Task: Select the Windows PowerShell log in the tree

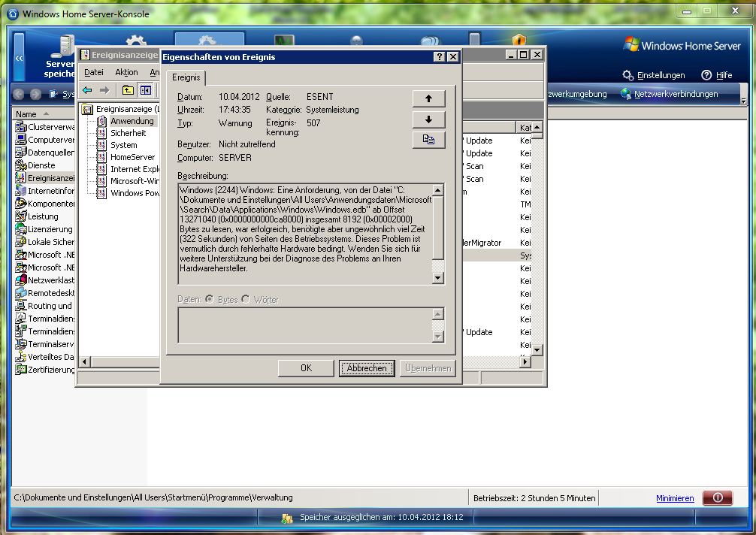Action: (135, 193)
